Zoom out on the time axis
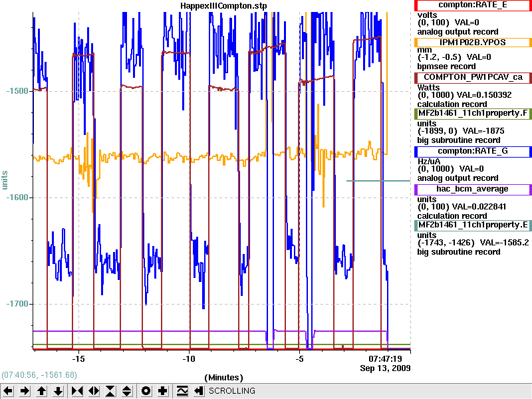The height and width of the screenshot is (399, 532). point(94,391)
